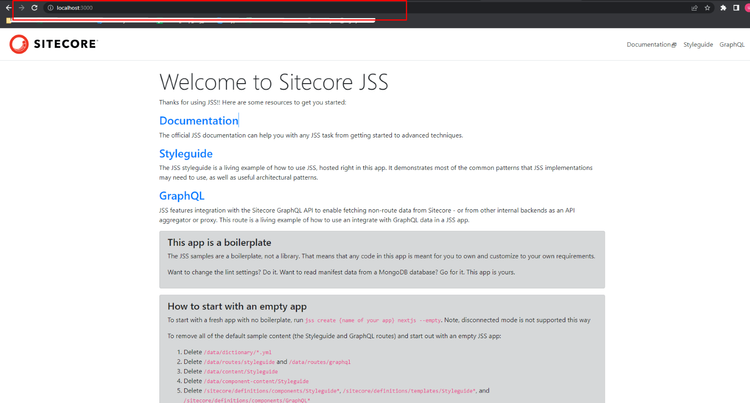Click the /data/content/Styleguide path
The height and width of the screenshot is (403, 750).
click(241, 371)
